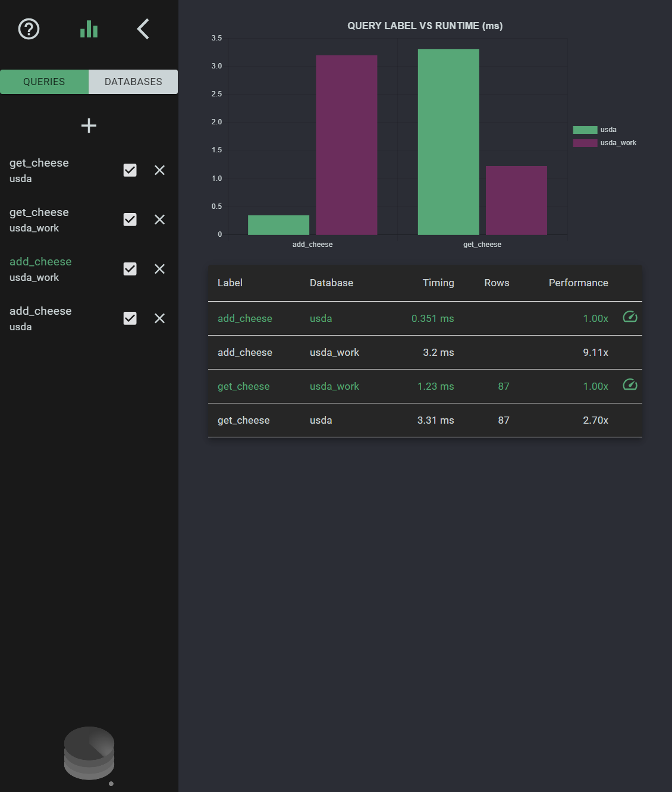Viewport: 672px width, 792px height.
Task: Click the add_cheese label in the usda_work table row
Action: pos(245,352)
